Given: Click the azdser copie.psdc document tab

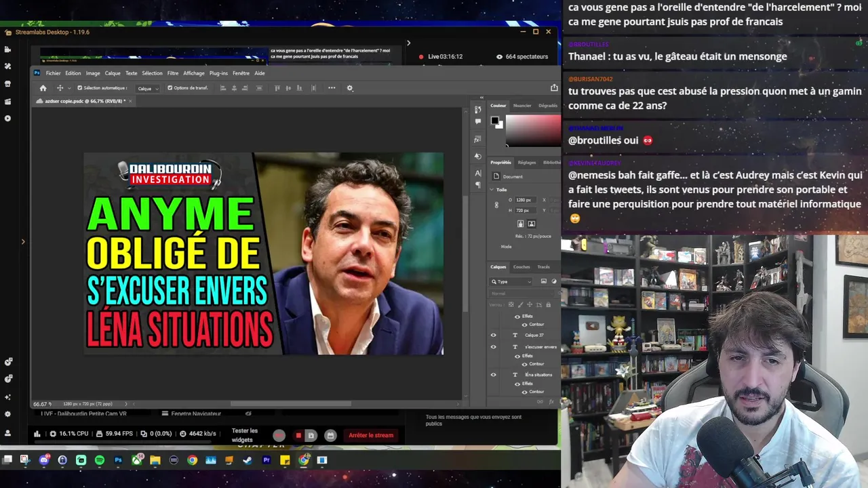Looking at the screenshot, I should [82, 101].
